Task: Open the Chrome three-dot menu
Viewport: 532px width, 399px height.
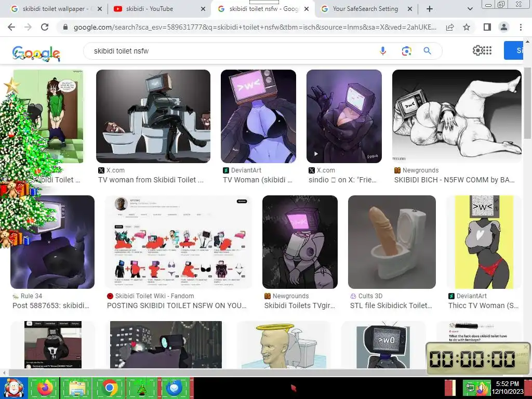Action: click(x=521, y=27)
